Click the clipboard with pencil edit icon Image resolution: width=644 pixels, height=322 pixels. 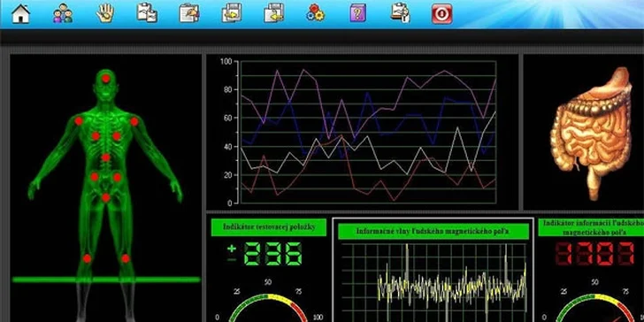(189, 13)
